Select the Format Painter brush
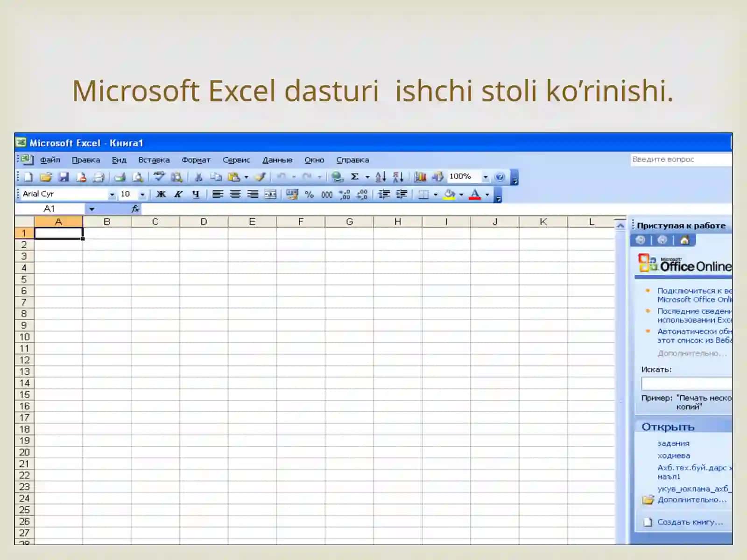Screen dimensions: 747x560 [x=261, y=177]
